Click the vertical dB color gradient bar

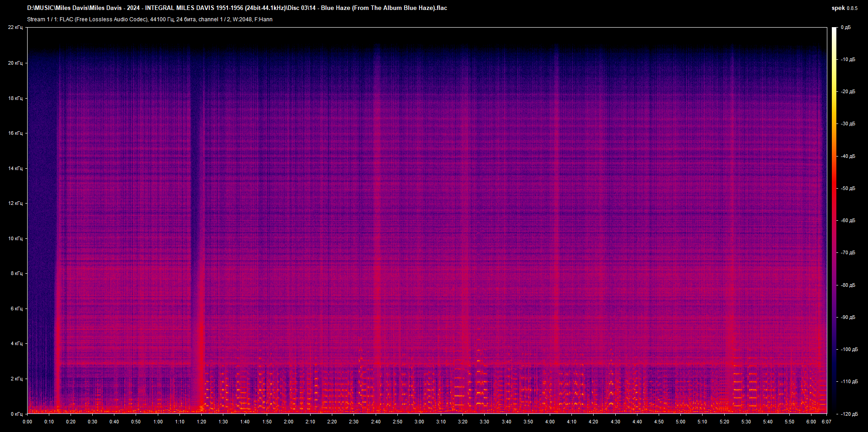pyautogui.click(x=834, y=220)
